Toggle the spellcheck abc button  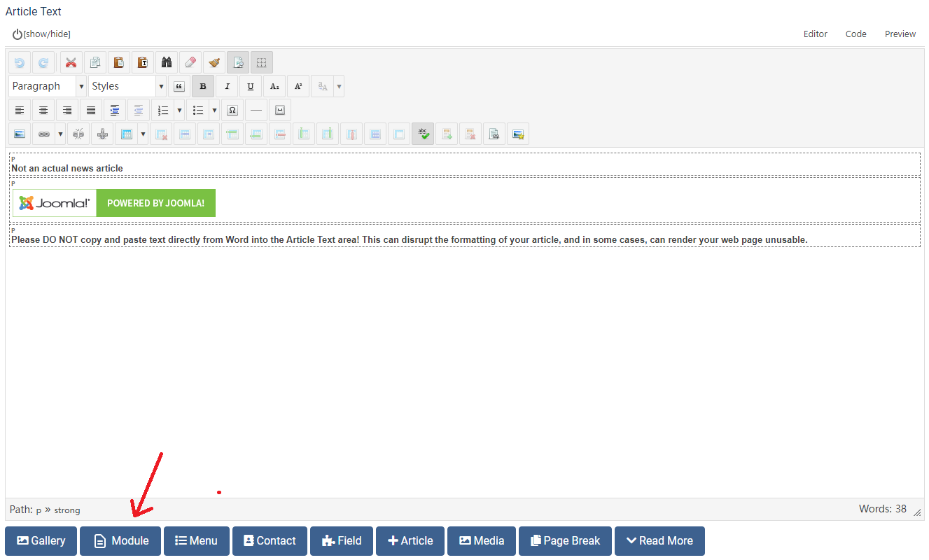[x=423, y=134]
